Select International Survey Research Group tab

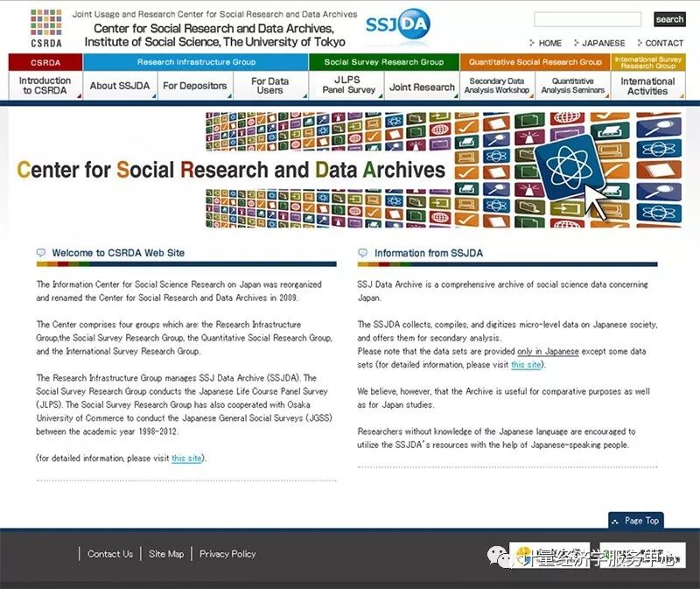pos(648,62)
